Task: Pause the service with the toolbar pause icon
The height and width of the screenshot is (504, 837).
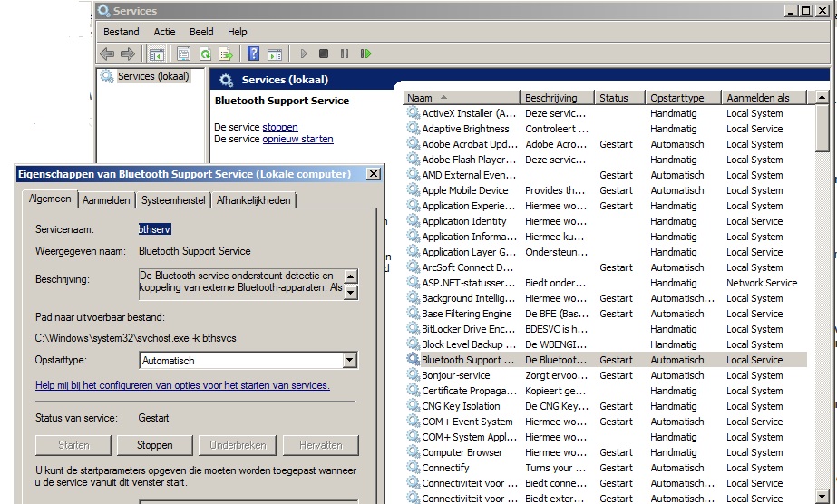Action: click(x=345, y=53)
